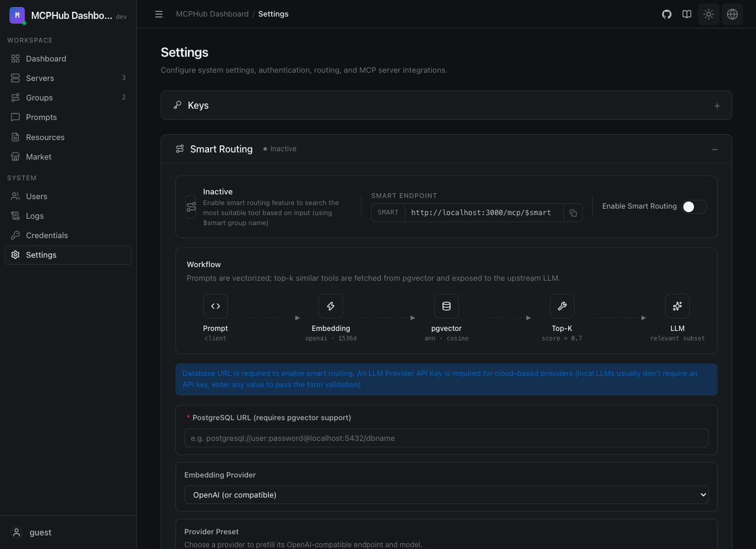
Task: Click the 'score > 0.7' text
Action: click(x=562, y=339)
